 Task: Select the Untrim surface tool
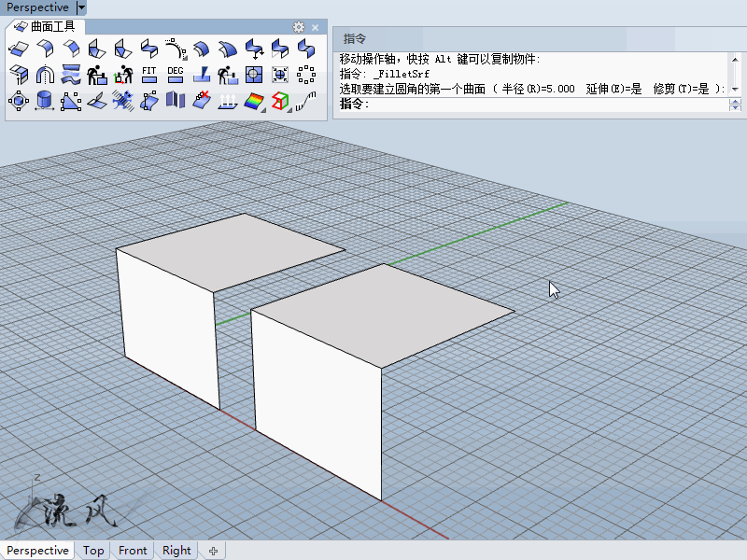tap(254, 75)
